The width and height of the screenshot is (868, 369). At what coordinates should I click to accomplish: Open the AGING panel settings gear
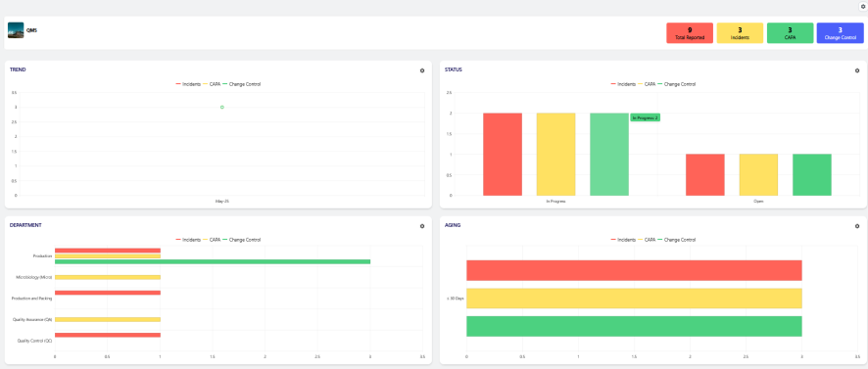tap(857, 226)
